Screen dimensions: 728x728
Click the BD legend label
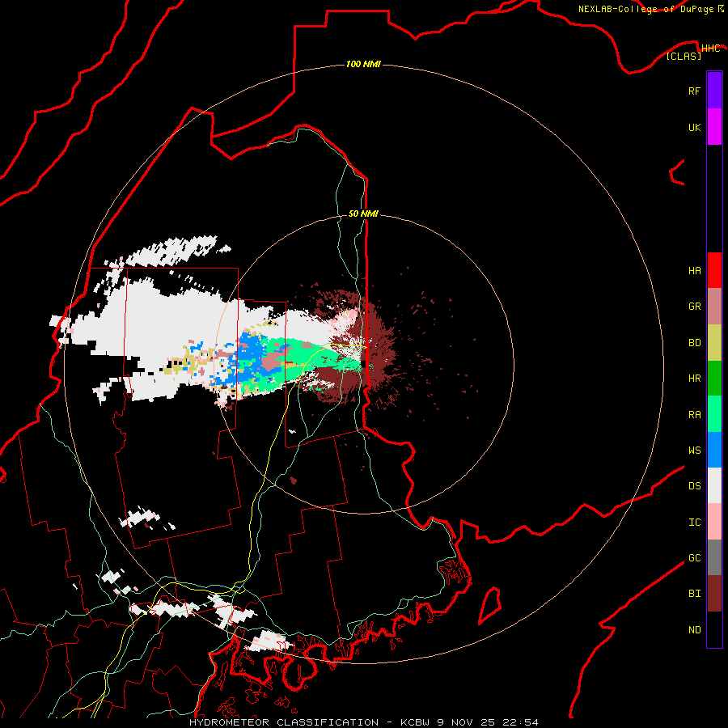pyautogui.click(x=694, y=343)
